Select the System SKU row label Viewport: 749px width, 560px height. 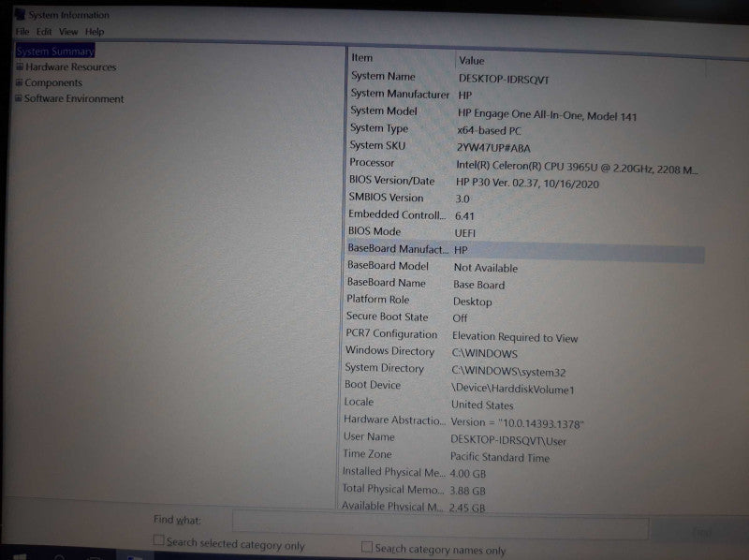(377, 145)
